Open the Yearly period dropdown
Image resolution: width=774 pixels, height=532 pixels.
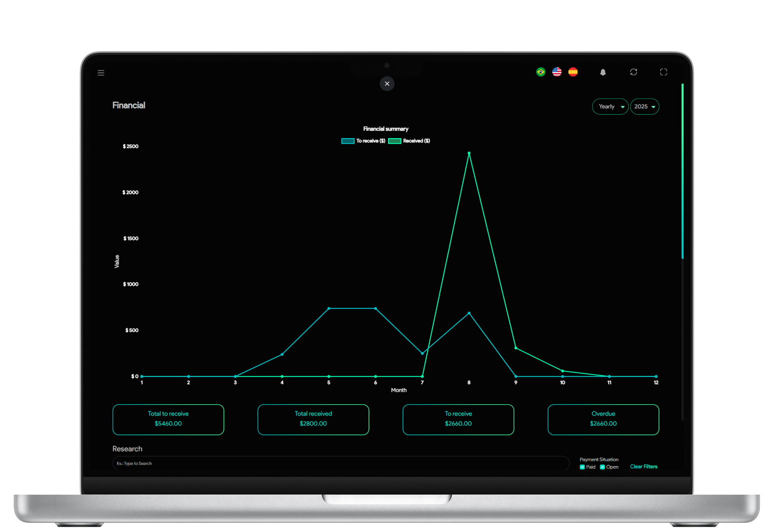[x=610, y=107]
